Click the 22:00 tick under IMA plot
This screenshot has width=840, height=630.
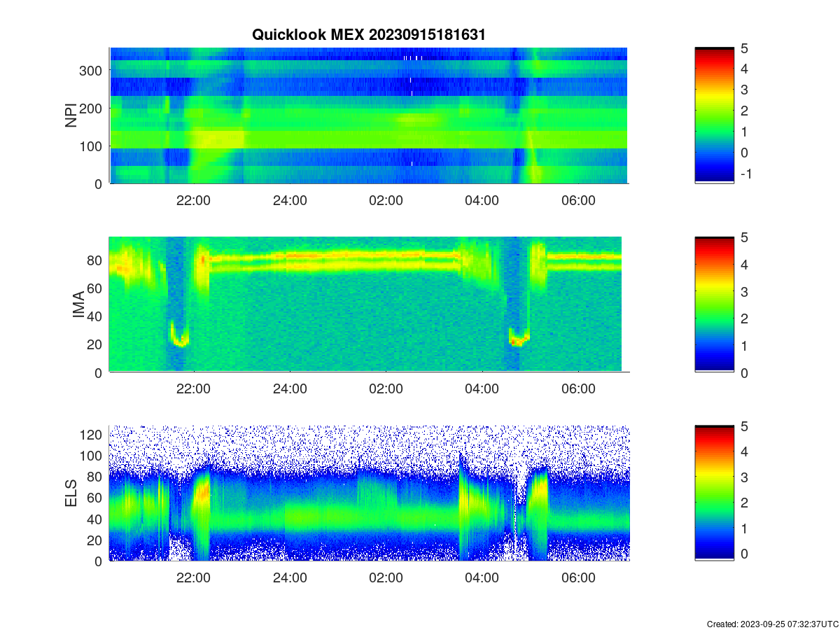193,390
